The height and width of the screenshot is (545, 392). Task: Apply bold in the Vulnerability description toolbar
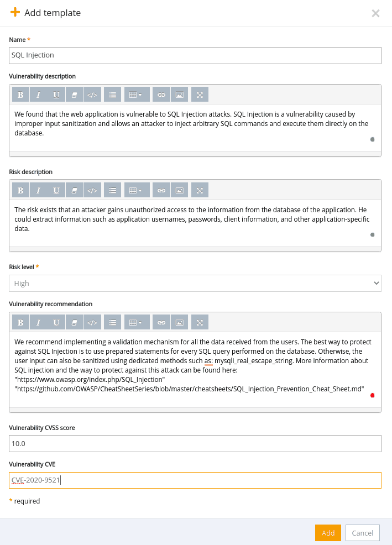pyautogui.click(x=20, y=94)
